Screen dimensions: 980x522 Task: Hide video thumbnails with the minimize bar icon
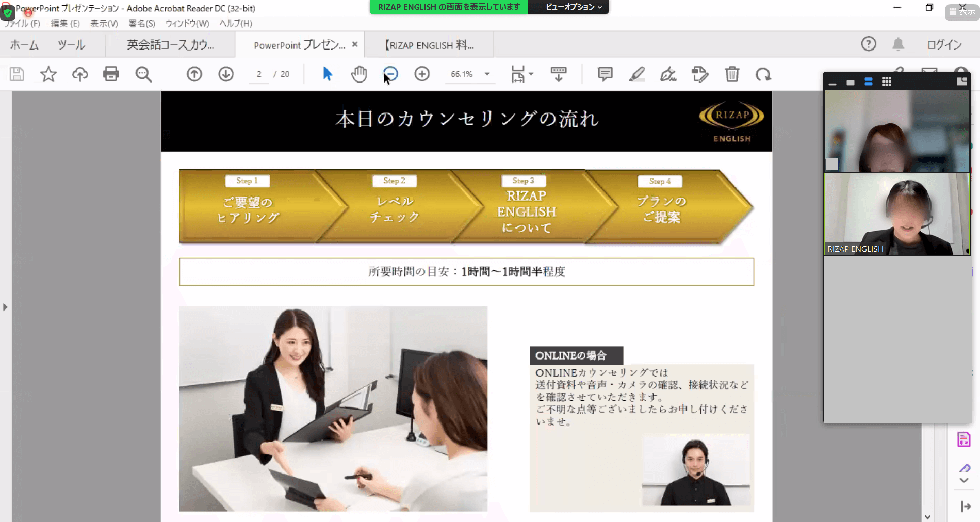pos(832,83)
